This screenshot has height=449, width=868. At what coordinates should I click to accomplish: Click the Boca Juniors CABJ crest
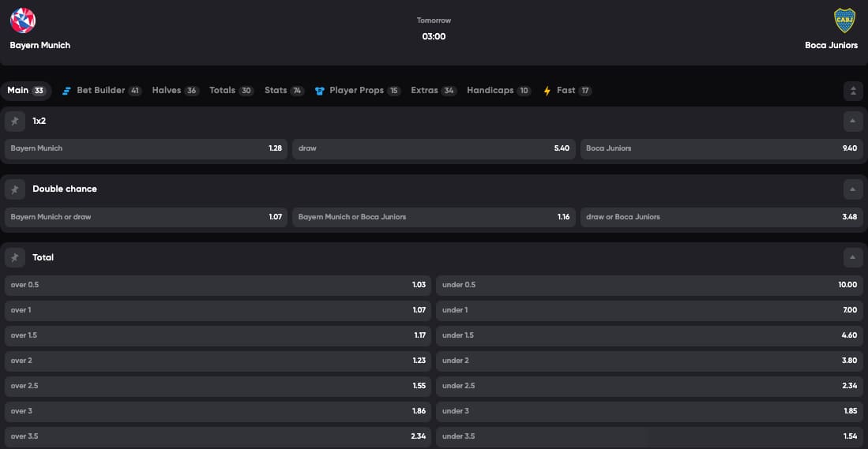coord(844,21)
